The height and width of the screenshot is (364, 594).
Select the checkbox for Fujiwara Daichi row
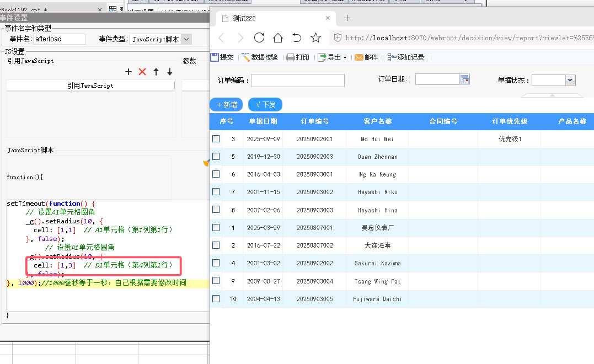[x=216, y=298]
